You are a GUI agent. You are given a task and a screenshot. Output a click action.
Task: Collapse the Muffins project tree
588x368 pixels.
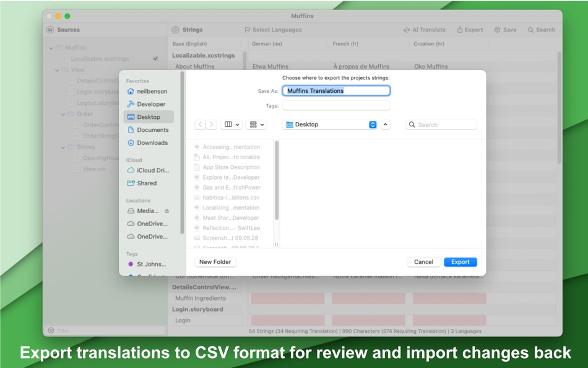pos(51,48)
